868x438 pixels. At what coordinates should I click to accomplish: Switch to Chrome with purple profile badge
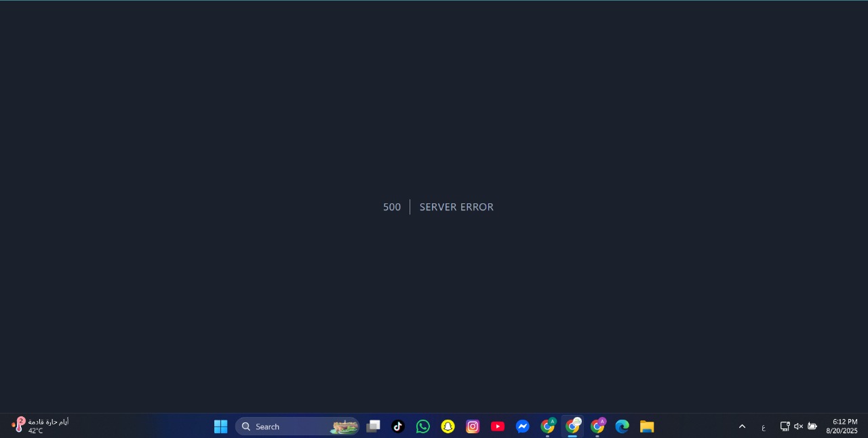(x=597, y=426)
